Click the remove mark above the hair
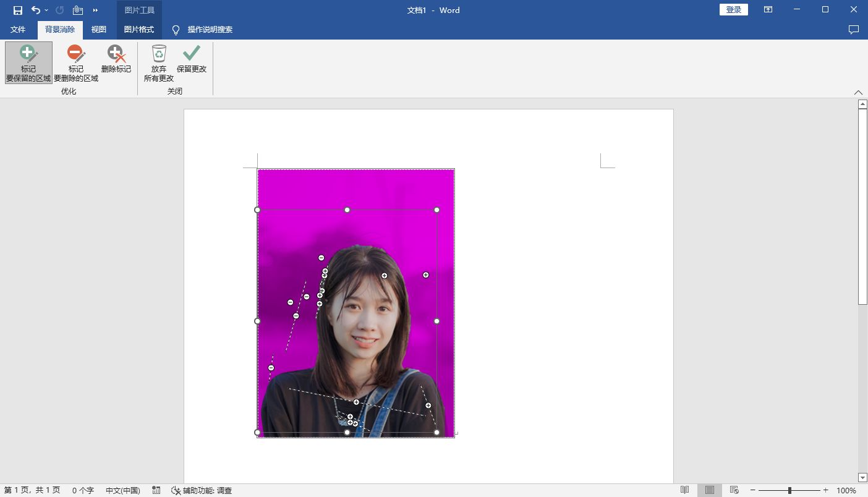This screenshot has height=497, width=868. pyautogui.click(x=321, y=258)
